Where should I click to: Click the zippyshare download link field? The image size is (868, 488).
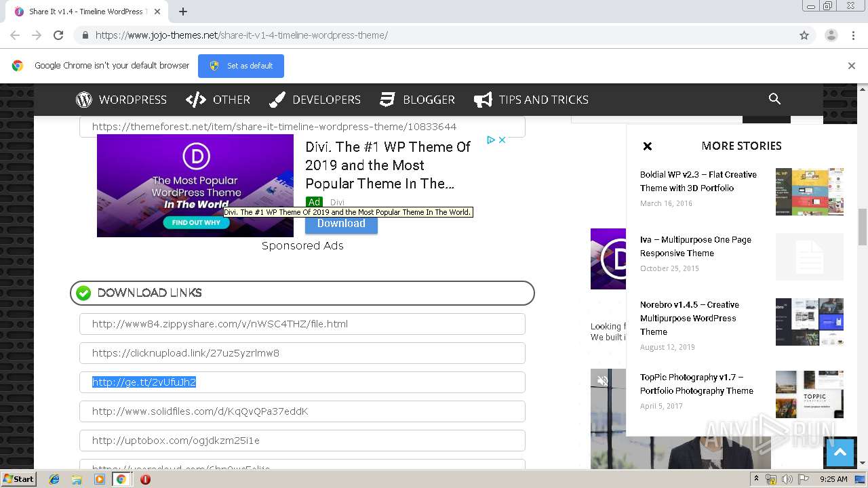(302, 324)
